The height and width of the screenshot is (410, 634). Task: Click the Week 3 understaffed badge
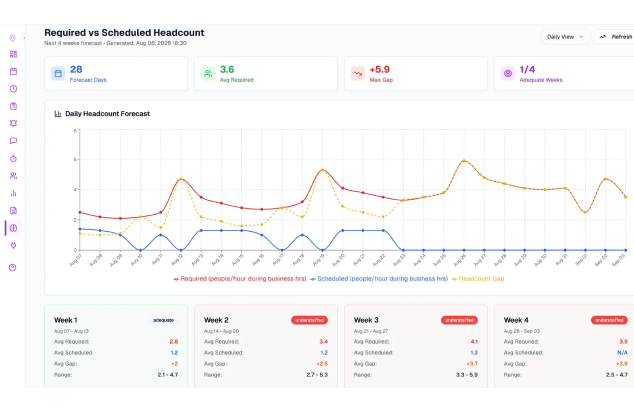[x=459, y=320]
